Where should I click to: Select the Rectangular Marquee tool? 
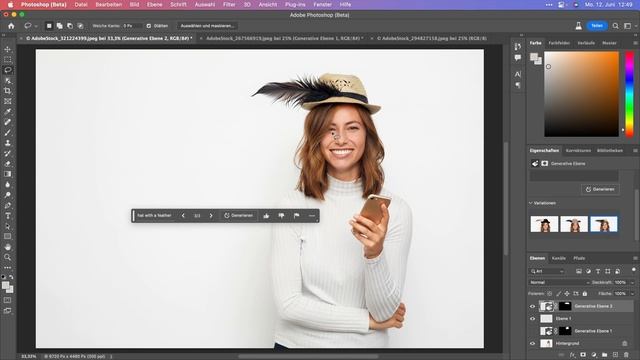click(x=7, y=60)
